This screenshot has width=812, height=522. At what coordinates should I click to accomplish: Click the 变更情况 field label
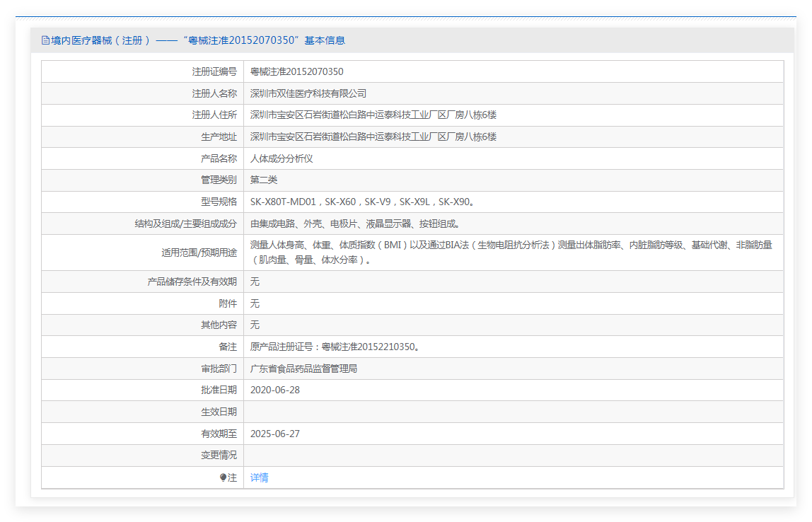coord(219,456)
